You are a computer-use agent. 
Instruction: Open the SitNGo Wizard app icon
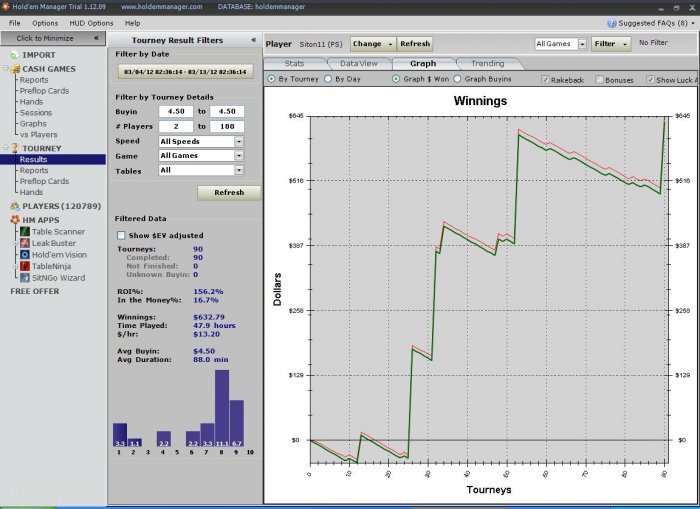pyautogui.click(x=24, y=278)
